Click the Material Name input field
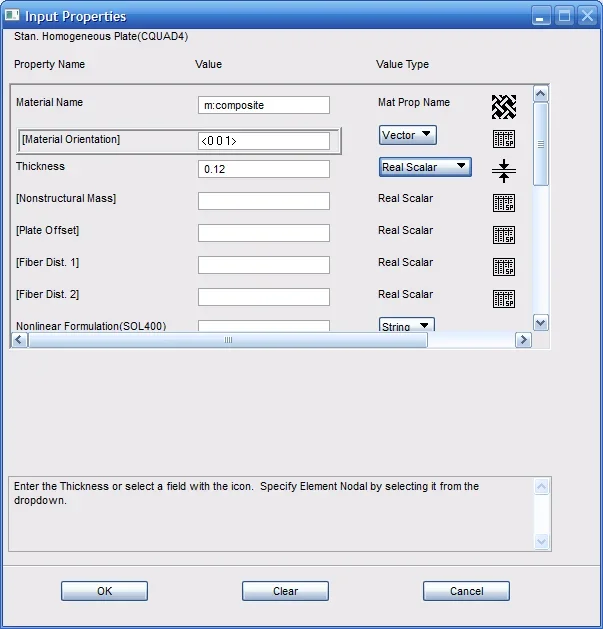Viewport: 603px width, 629px height. 264,105
